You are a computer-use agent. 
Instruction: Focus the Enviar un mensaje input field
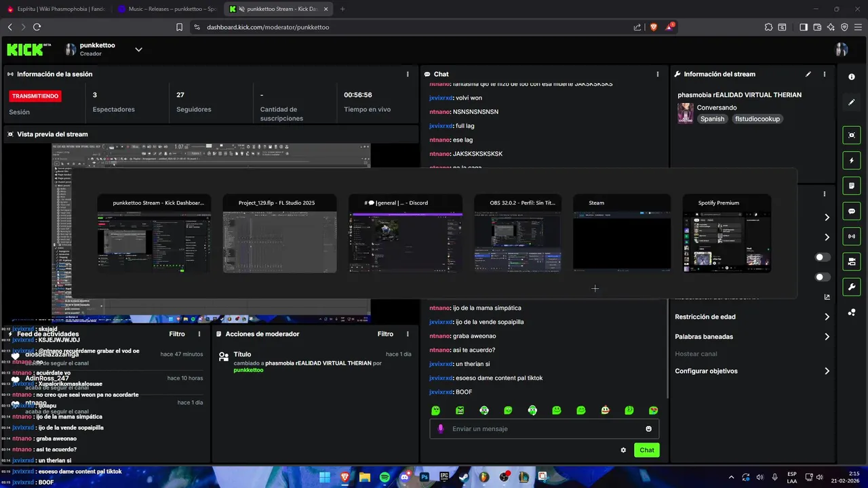[544, 428]
